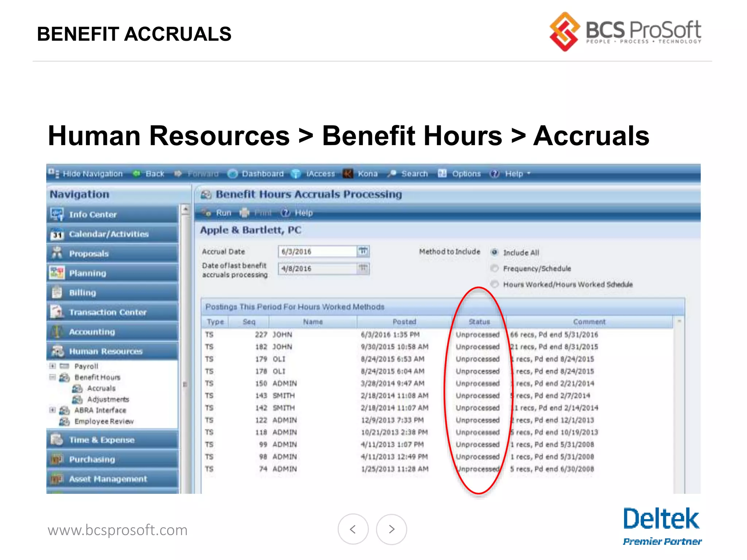Launch the Kona icon
Screen dimensions: 747x560
(348, 174)
